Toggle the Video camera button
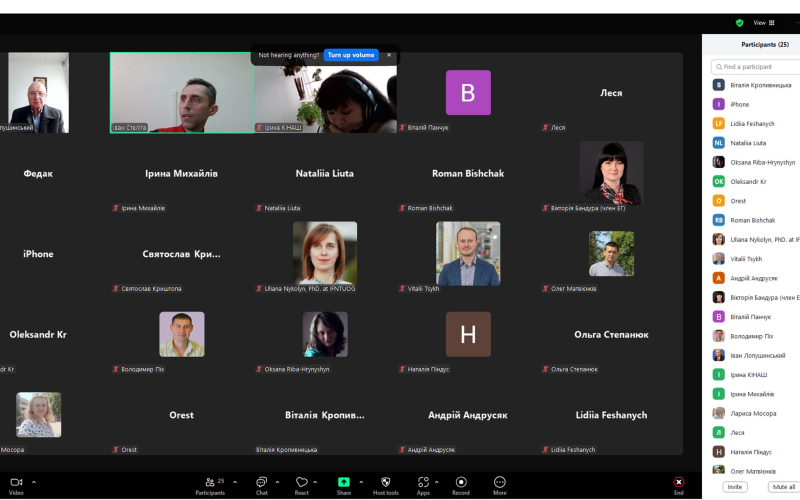The width and height of the screenshot is (800, 500). [16, 483]
